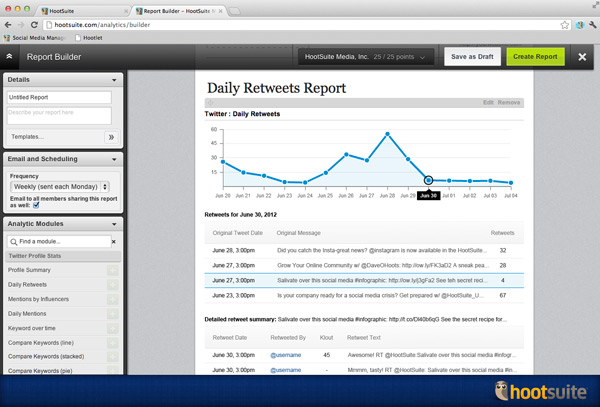Click Remove on the Daily Retweets module

pyautogui.click(x=509, y=103)
